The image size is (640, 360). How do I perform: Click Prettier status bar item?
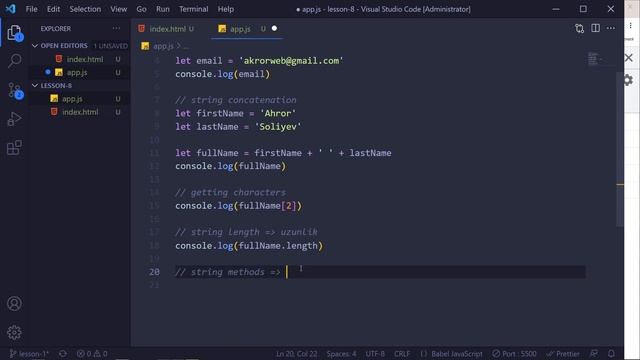(563, 353)
